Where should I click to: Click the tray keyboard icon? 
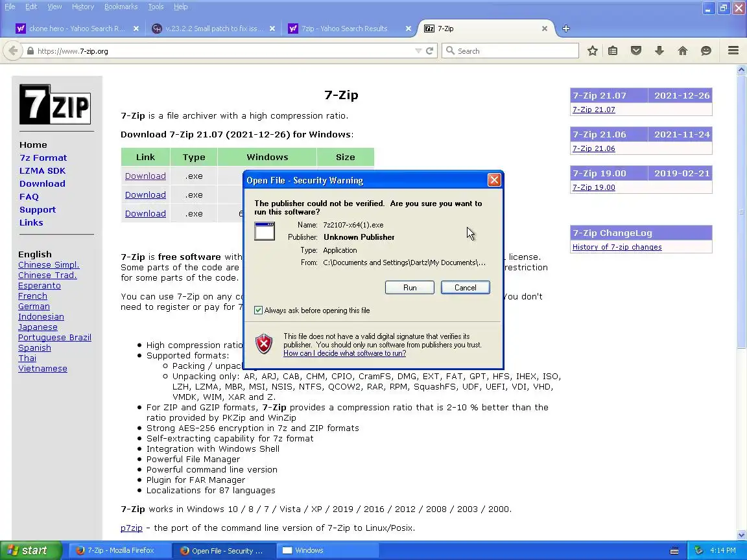coord(674,551)
